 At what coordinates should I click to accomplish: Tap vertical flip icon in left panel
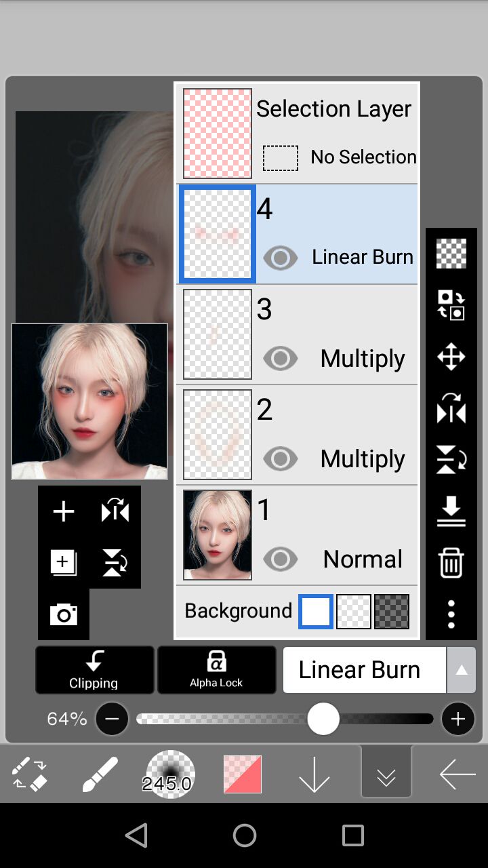pos(115,563)
